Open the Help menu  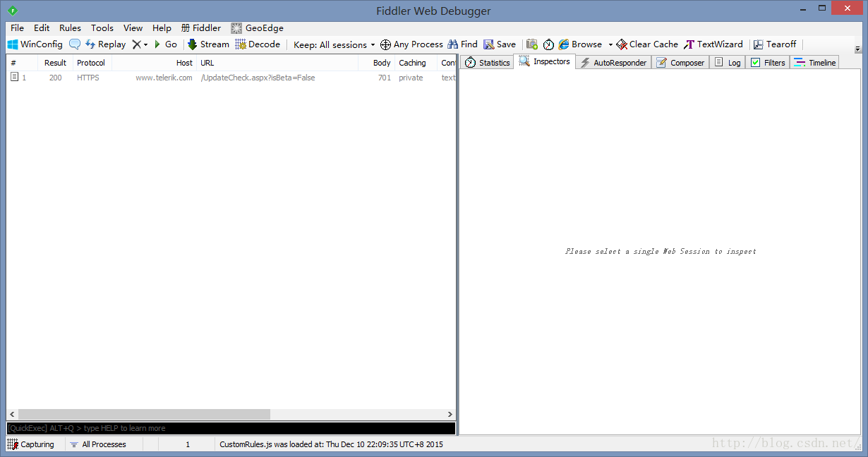[x=162, y=28]
